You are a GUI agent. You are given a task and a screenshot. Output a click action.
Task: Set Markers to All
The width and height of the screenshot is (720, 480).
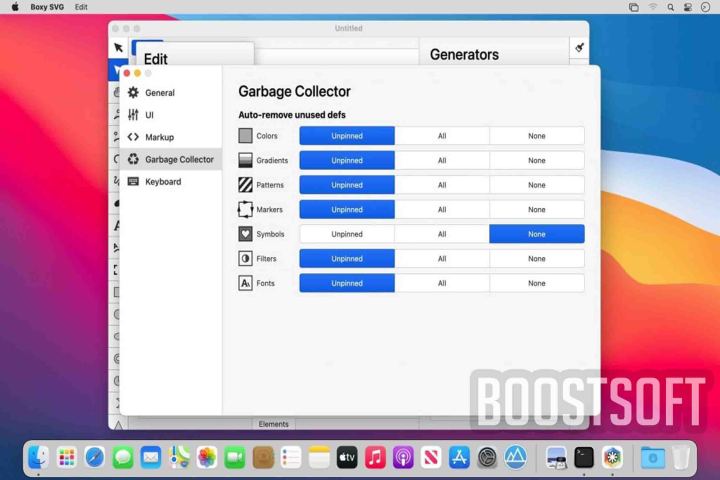[x=442, y=209]
